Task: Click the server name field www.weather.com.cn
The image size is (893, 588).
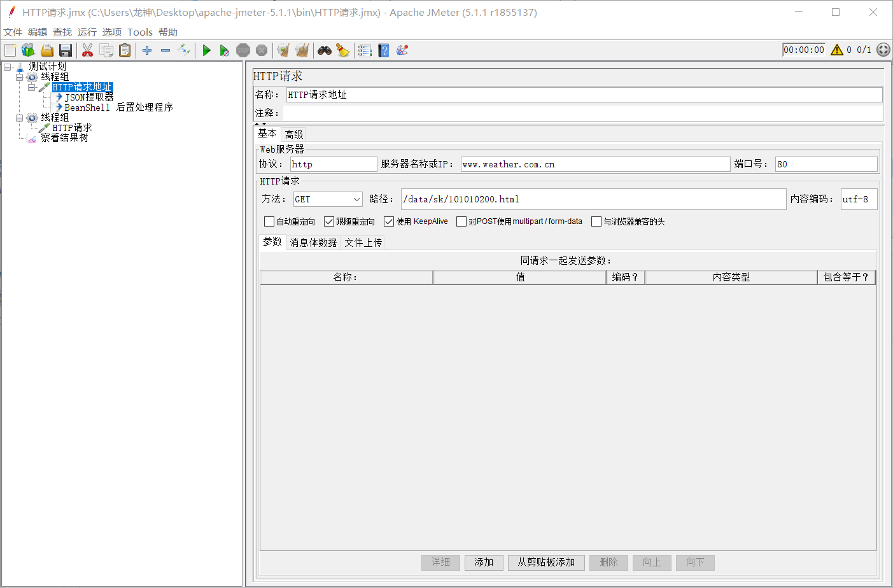Action: pos(595,164)
